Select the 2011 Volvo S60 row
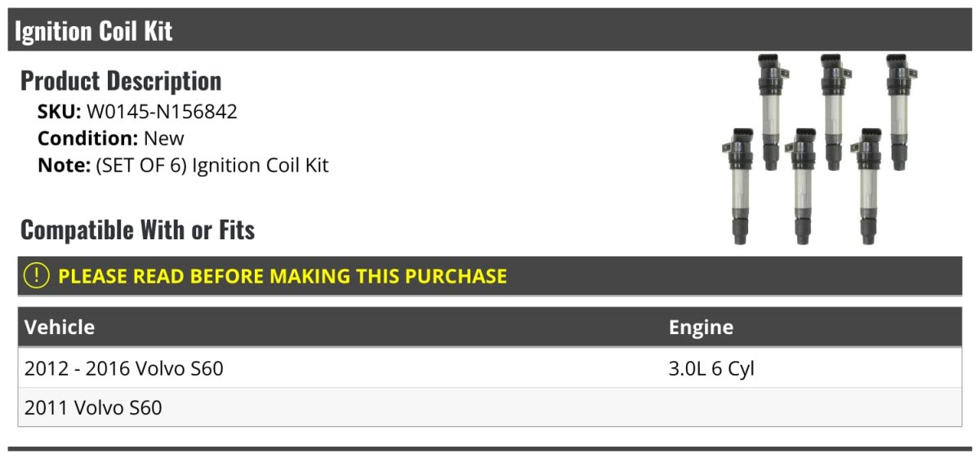This screenshot has width=980, height=459. (93, 408)
